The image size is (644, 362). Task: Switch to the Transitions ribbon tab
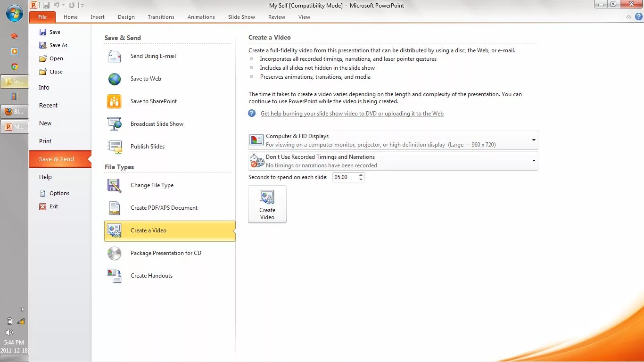pyautogui.click(x=161, y=17)
